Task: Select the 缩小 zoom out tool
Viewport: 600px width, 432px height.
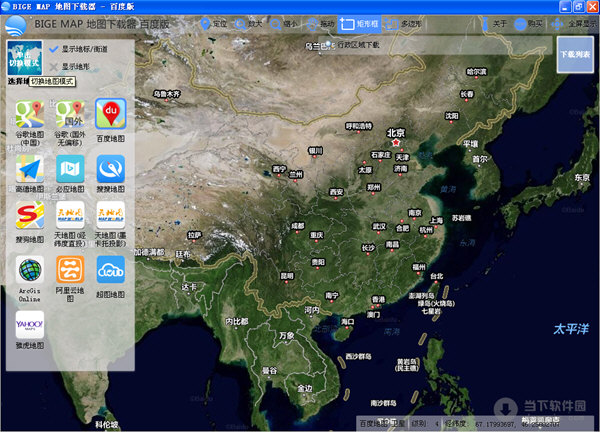Action: 284,24
